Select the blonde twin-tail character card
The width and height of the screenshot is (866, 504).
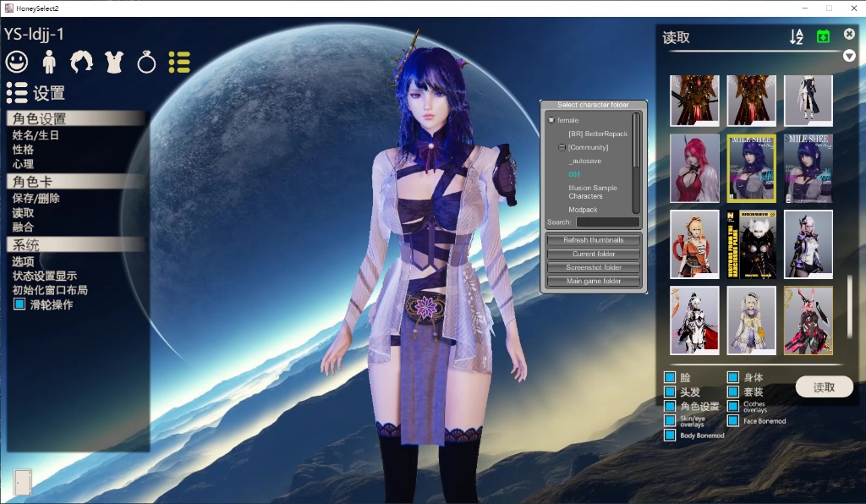(x=751, y=320)
